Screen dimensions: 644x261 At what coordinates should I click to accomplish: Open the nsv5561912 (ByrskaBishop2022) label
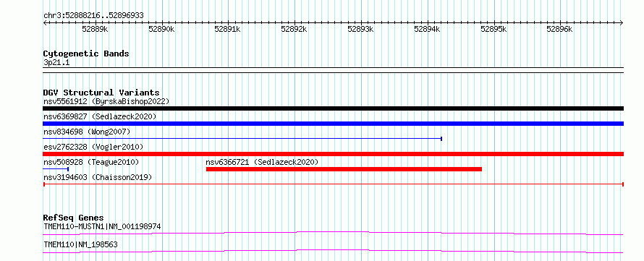[106, 101]
